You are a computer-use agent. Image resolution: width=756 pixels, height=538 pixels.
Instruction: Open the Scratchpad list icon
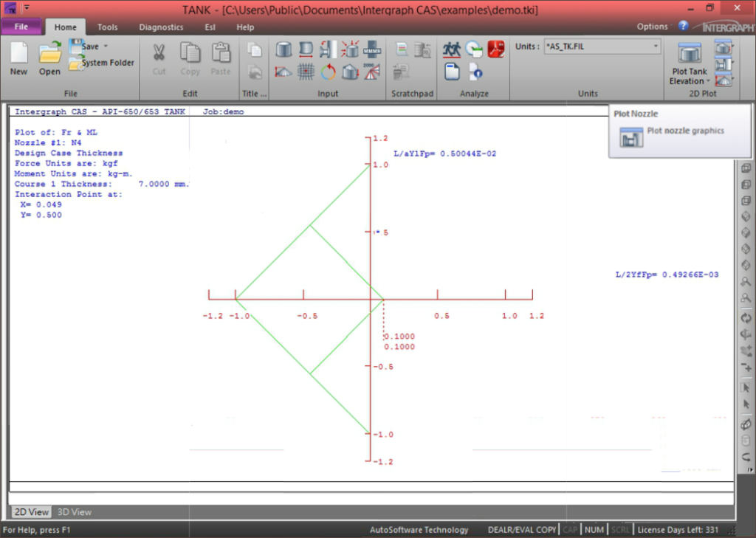tap(401, 49)
